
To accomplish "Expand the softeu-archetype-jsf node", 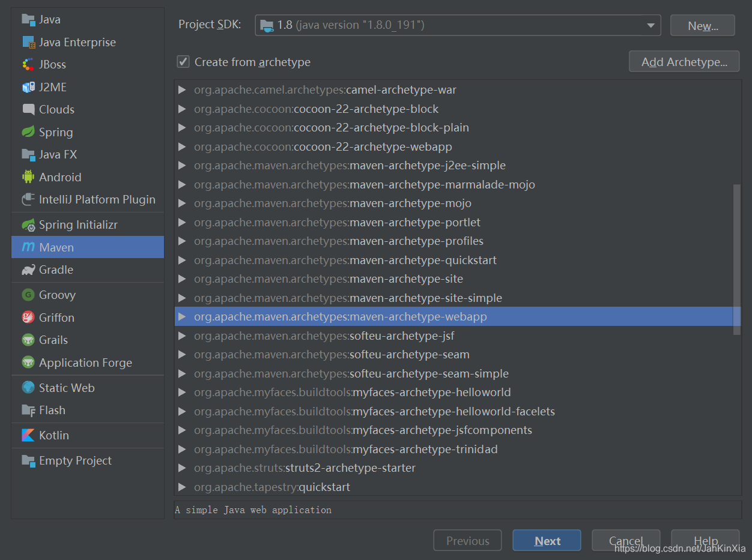I will (x=182, y=336).
